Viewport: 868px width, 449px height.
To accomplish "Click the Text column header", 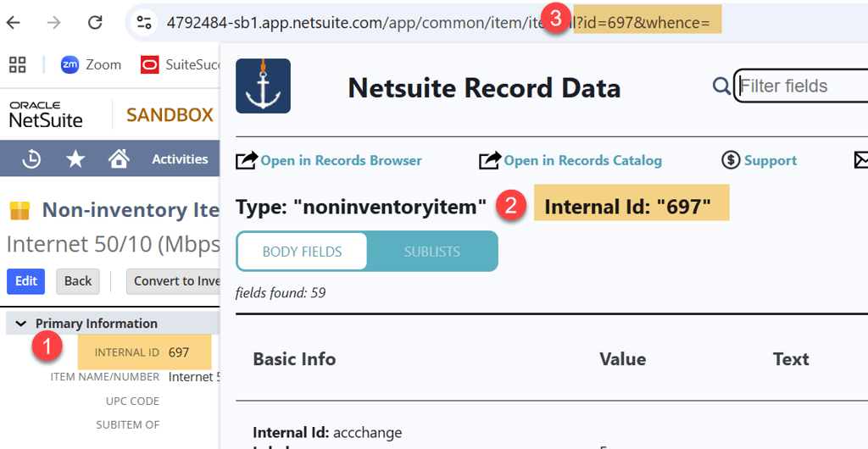I will 791,359.
